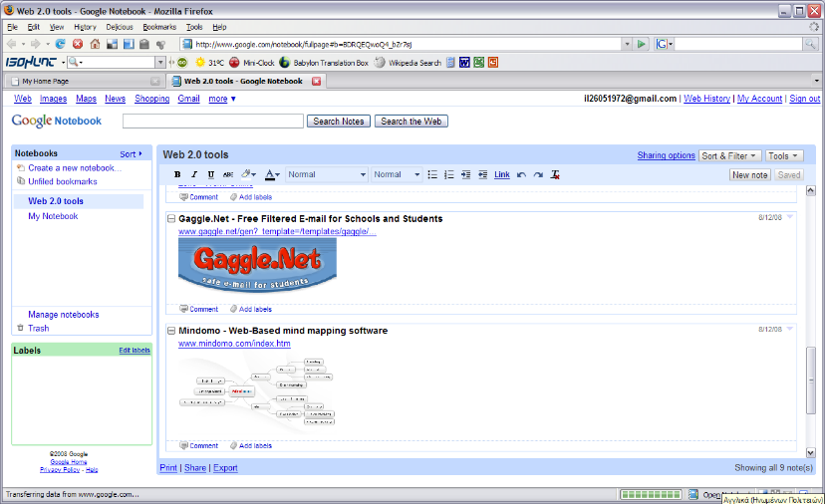Open Babylon Translation Box

click(324, 63)
